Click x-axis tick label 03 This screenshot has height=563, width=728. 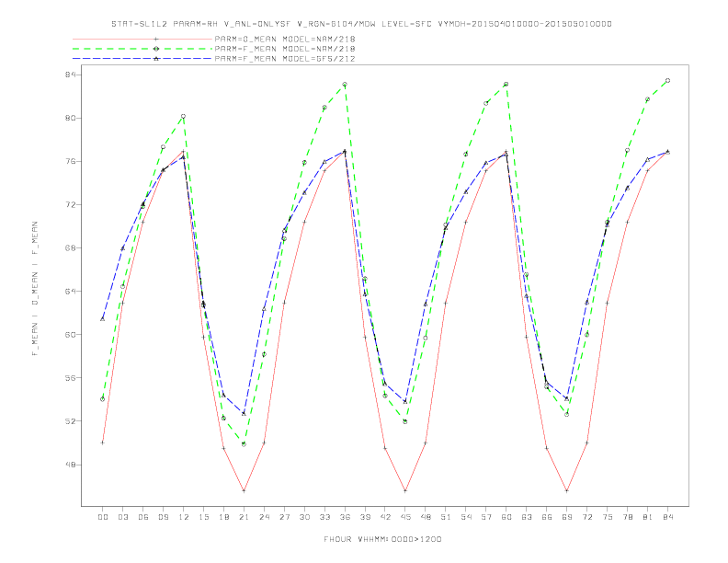[x=122, y=517]
